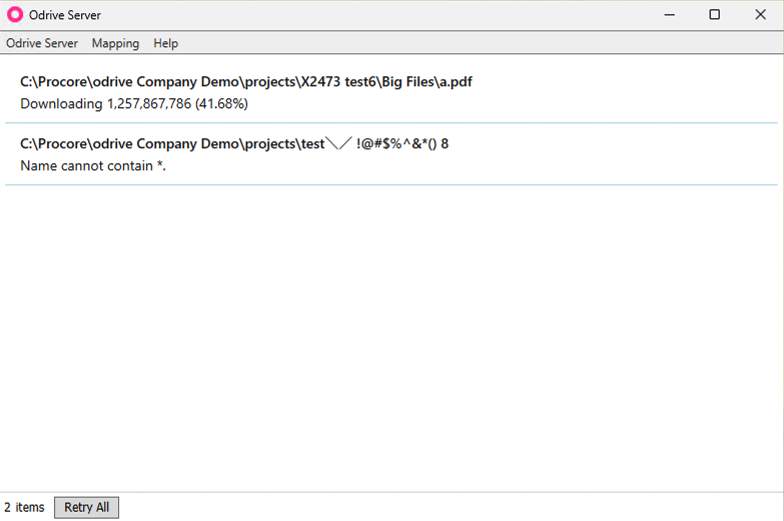
Task: Click the 'Name cannot contain *.' error message
Action: [x=93, y=166]
